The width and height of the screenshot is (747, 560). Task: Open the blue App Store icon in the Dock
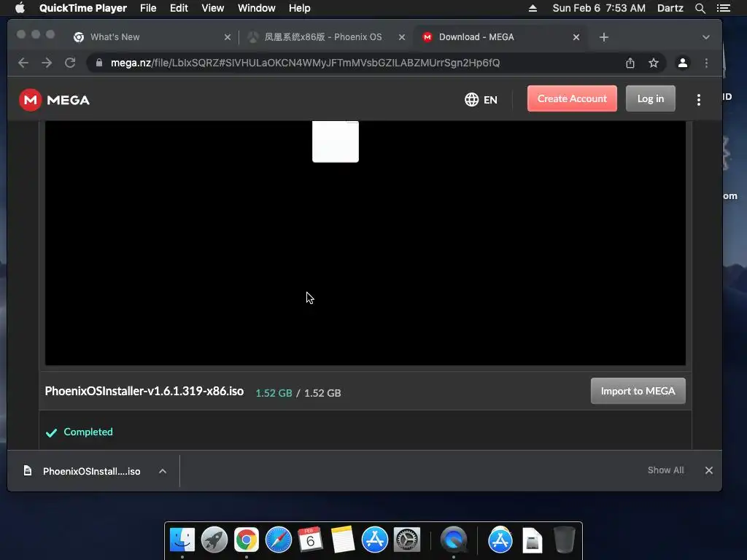coord(375,540)
